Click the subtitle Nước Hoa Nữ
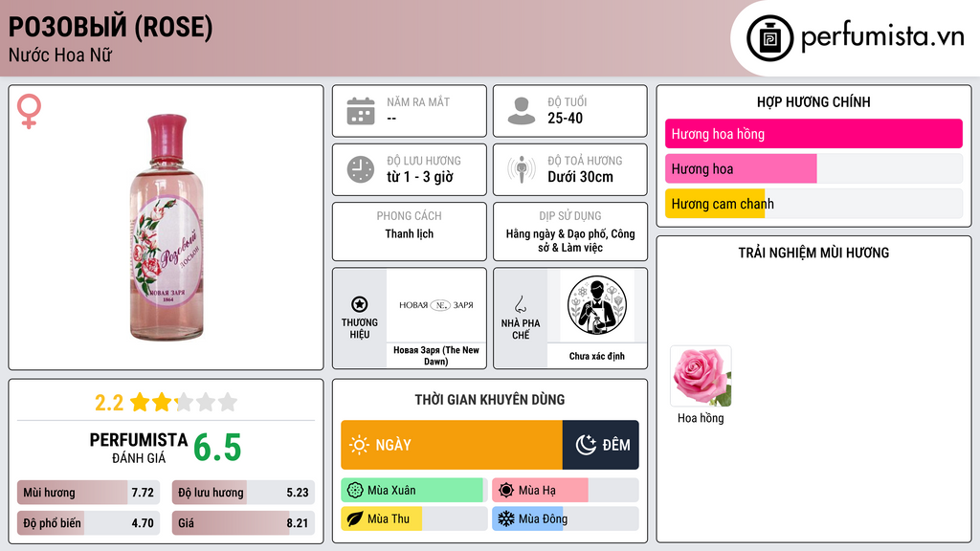980x551 pixels. coord(60,55)
